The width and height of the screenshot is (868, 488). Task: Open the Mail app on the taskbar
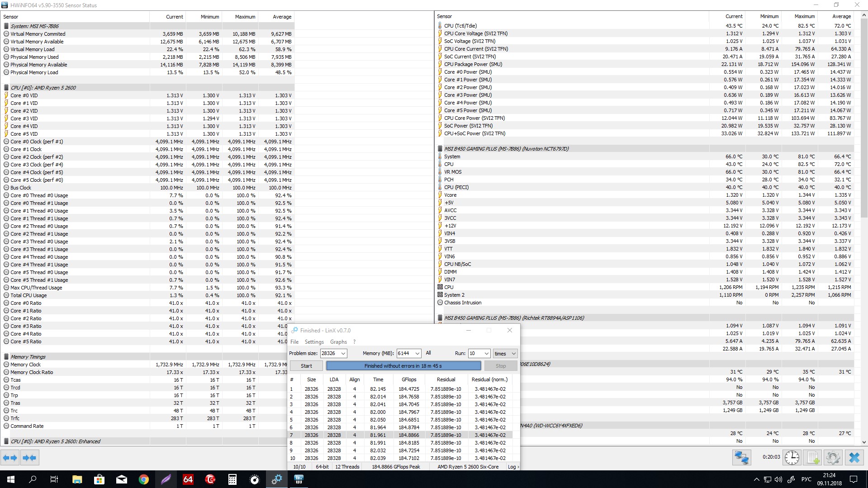(121, 479)
